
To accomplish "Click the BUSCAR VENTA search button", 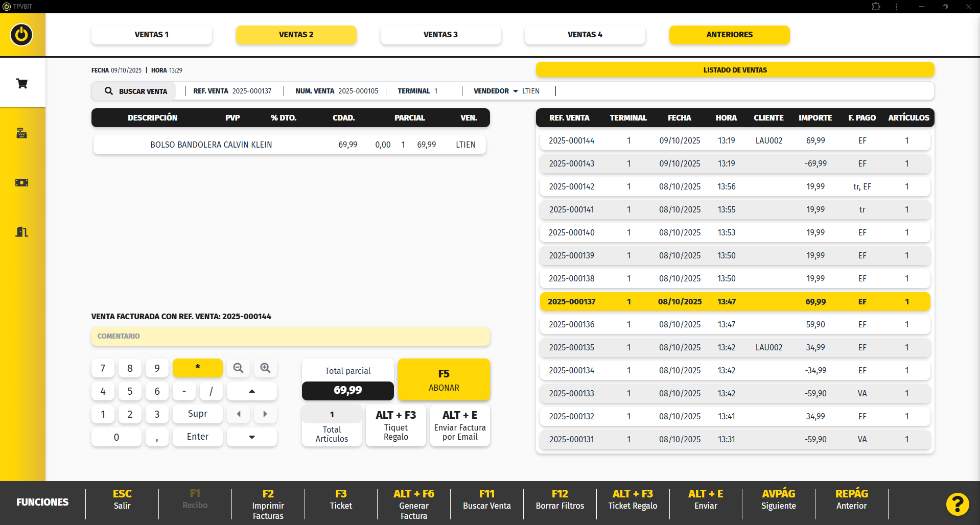I will coord(135,91).
